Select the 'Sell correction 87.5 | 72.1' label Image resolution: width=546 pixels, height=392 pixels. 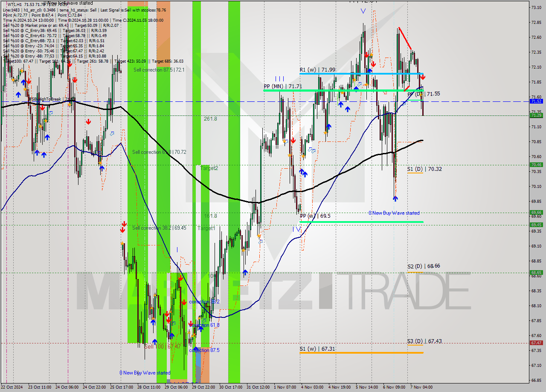pyautogui.click(x=159, y=70)
